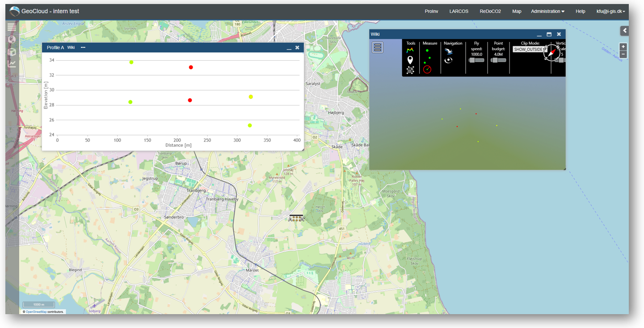Screen dimensions: 644x328
Task: Open the Help menu item
Action: (x=580, y=11)
